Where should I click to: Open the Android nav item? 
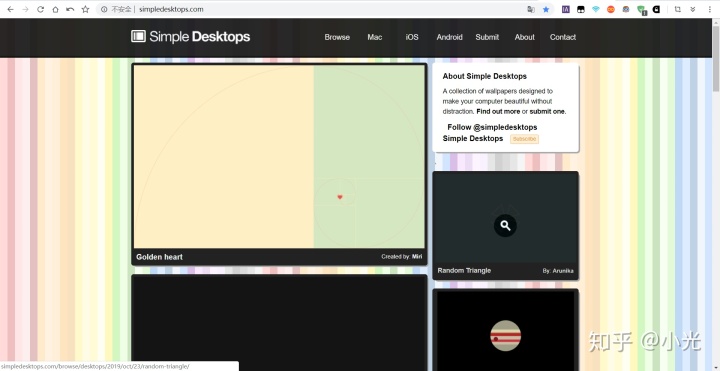(x=450, y=37)
